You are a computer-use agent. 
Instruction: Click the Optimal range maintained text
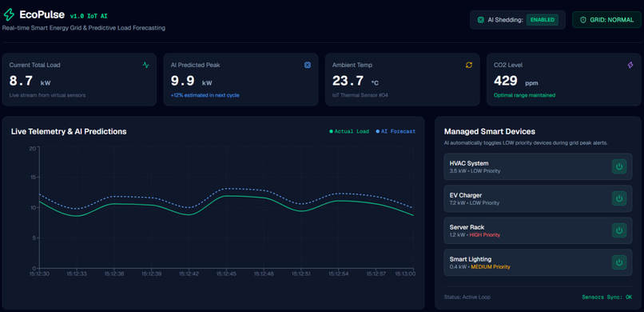(x=524, y=95)
